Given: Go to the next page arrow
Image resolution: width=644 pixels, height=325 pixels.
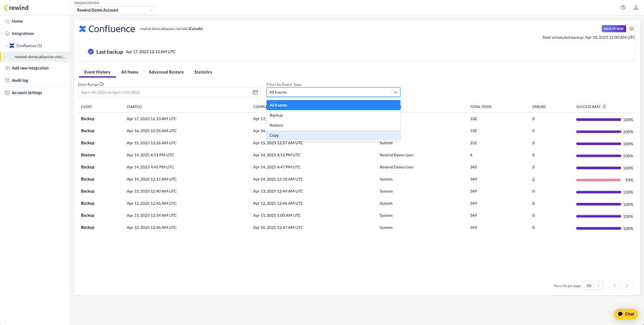Looking at the screenshot, I should coord(627,286).
